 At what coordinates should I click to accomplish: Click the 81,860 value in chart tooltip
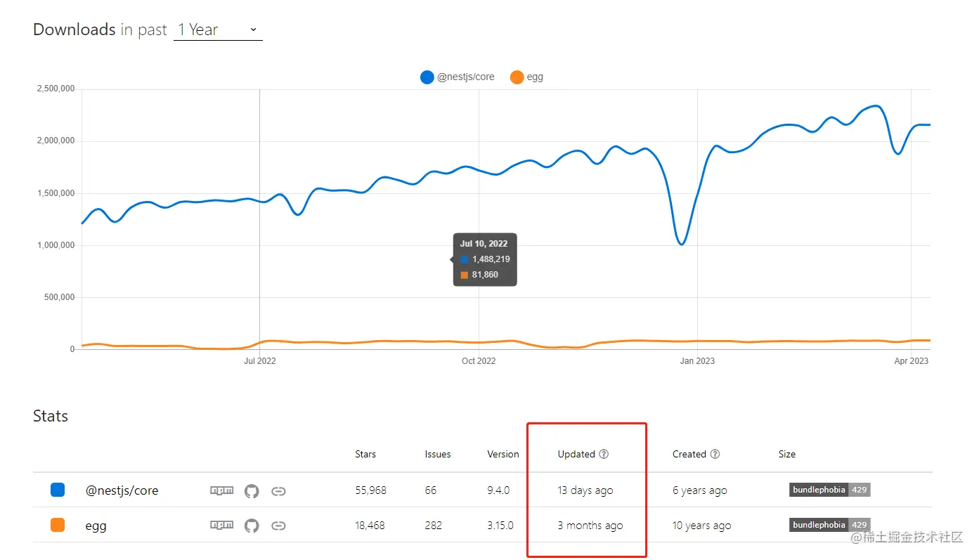pyautogui.click(x=485, y=275)
